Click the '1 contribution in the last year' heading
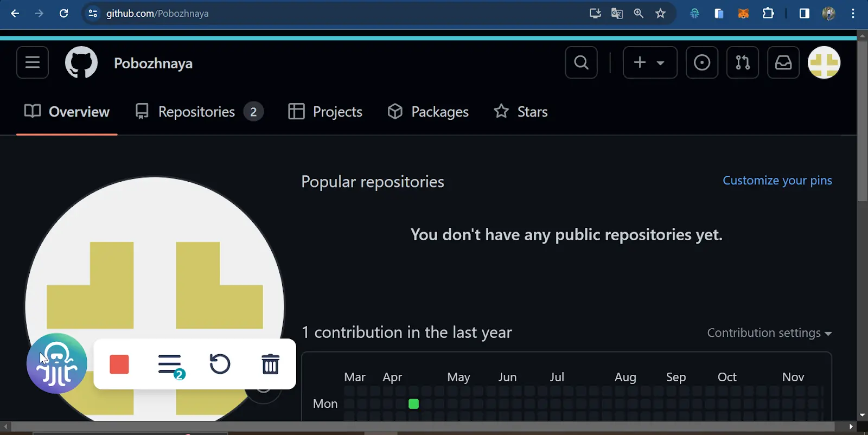The height and width of the screenshot is (435, 868). coord(406,332)
